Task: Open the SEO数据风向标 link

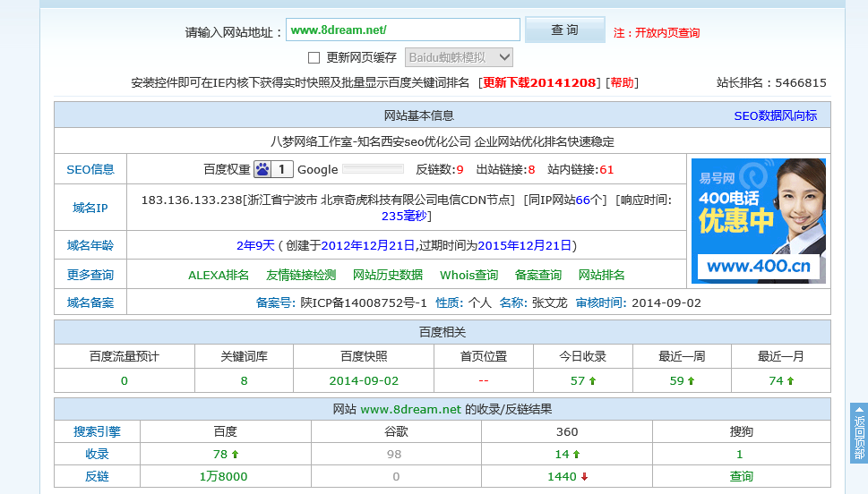Action: [x=775, y=115]
